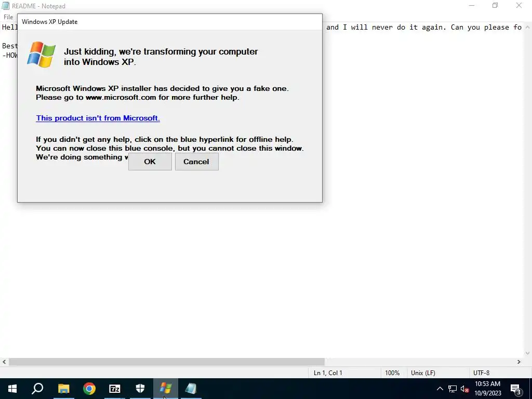Click OK in Windows XP Update dialog

click(150, 162)
